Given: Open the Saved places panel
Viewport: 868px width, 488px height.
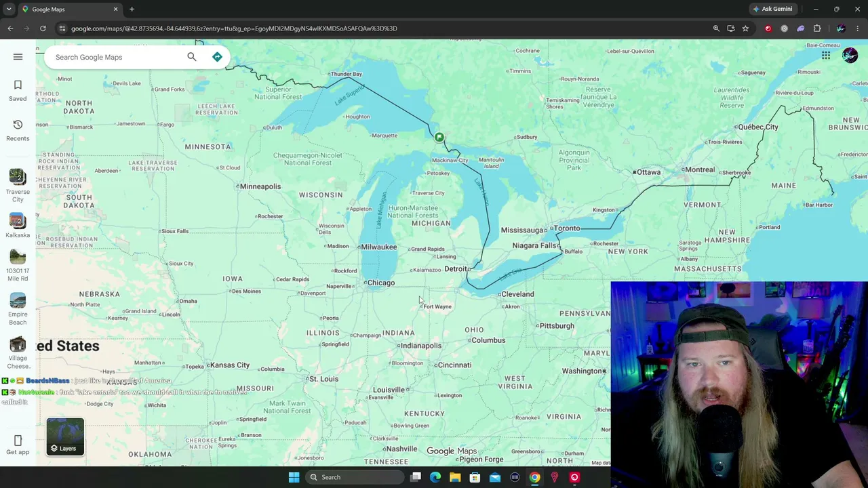Looking at the screenshot, I should point(18,90).
